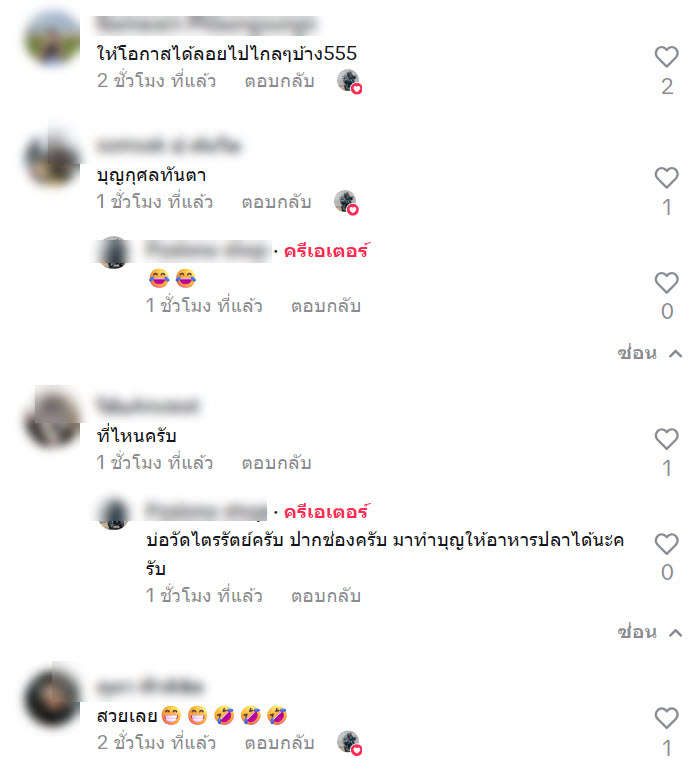Like the creator's laughing emoji reply
The image size is (695, 771).
click(x=666, y=283)
